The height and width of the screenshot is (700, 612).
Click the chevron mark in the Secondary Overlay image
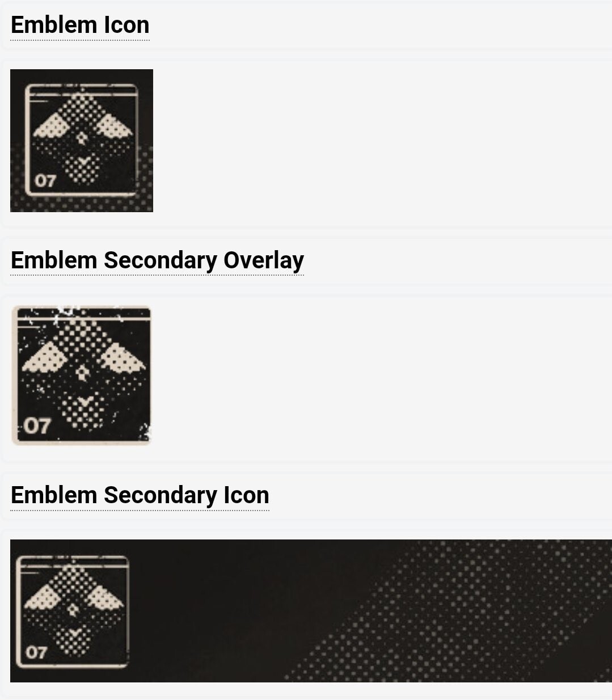85,401
